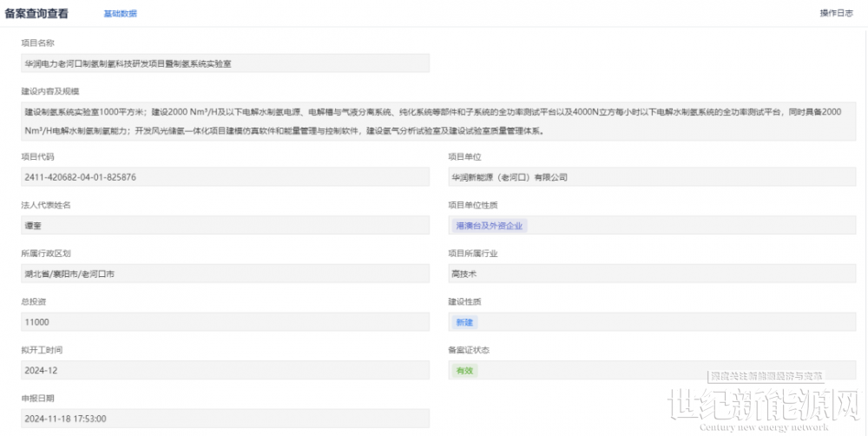Click the 项目单位性质 field label
Viewport: 868px width, 436px height.
473,205
